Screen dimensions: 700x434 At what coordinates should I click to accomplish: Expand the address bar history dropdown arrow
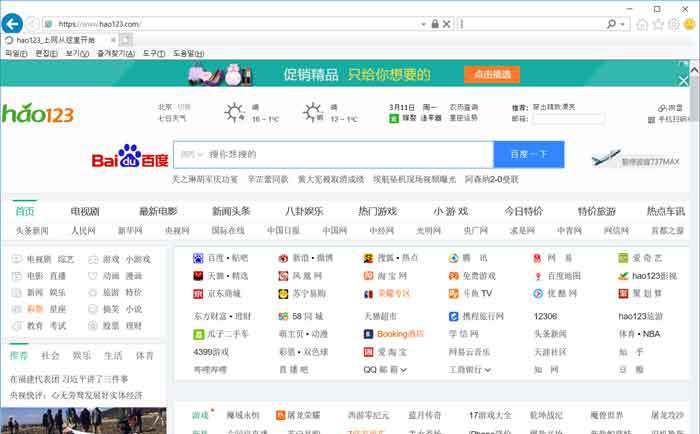point(423,24)
